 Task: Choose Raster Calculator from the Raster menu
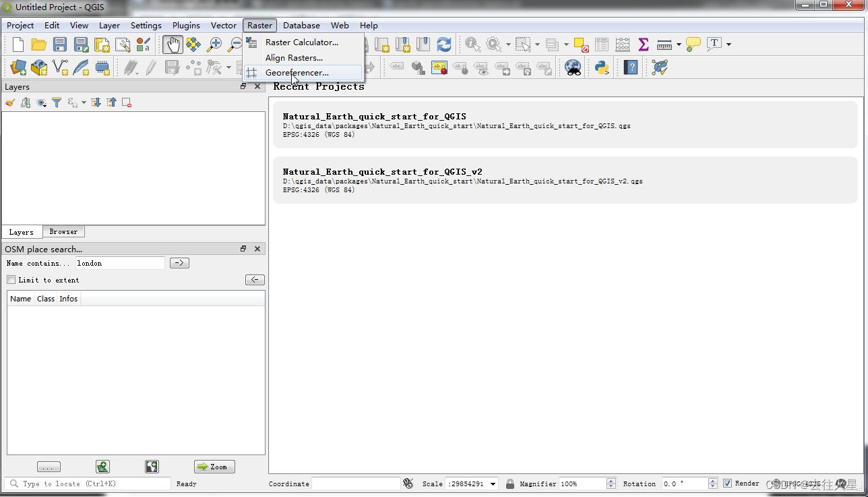point(302,42)
